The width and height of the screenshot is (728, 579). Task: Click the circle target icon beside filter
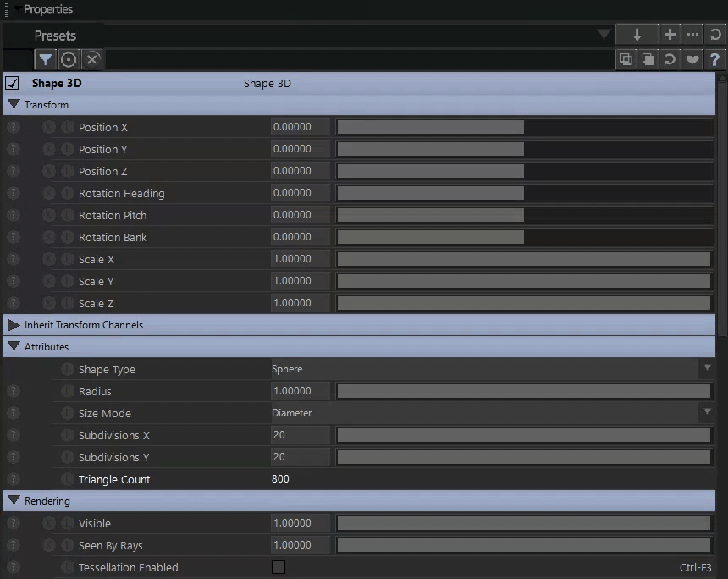tap(69, 59)
